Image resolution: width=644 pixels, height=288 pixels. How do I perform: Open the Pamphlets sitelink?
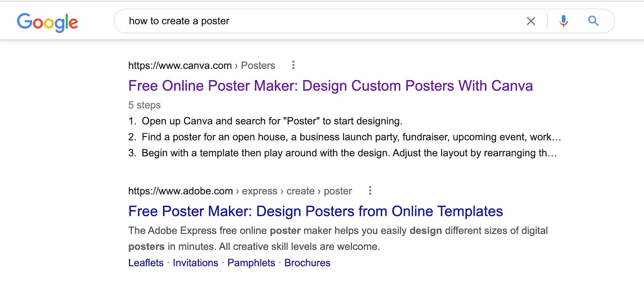tap(251, 263)
